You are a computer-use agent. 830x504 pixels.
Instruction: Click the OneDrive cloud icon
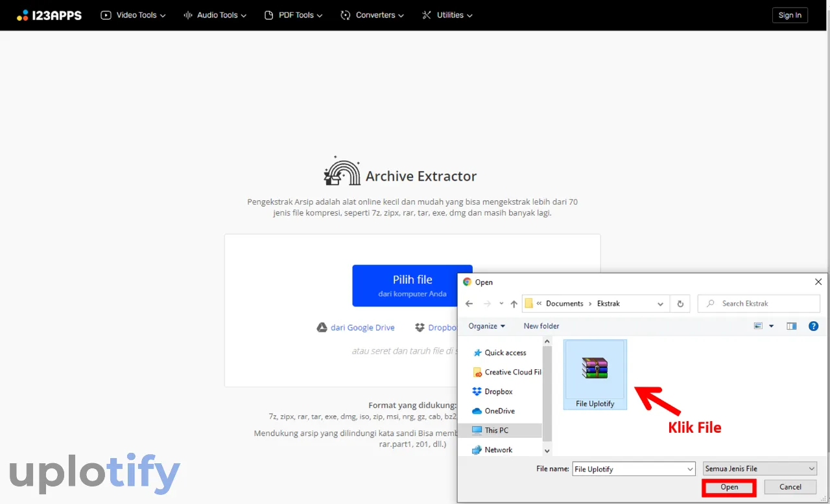point(477,411)
